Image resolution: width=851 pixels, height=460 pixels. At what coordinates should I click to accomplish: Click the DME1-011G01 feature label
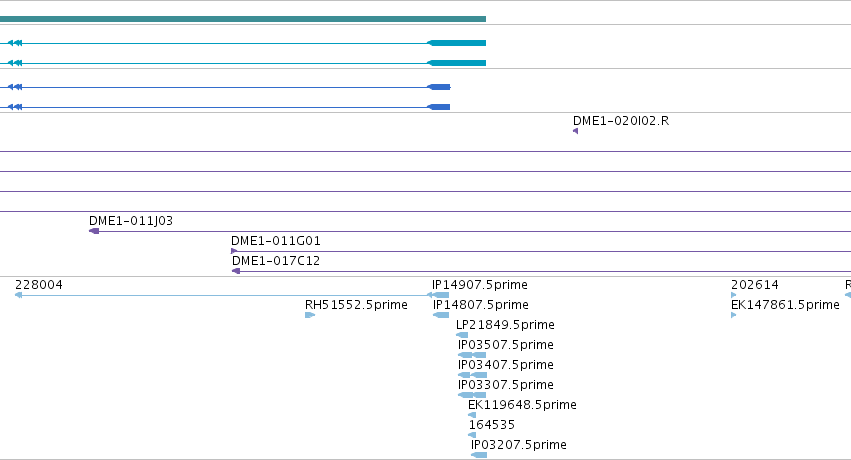click(276, 241)
